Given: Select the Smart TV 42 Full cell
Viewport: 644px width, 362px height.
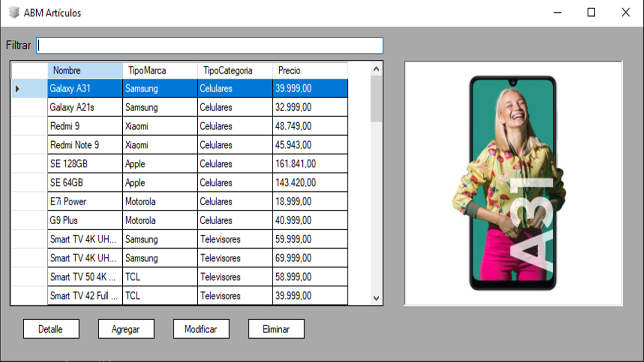Looking at the screenshot, I should [85, 296].
